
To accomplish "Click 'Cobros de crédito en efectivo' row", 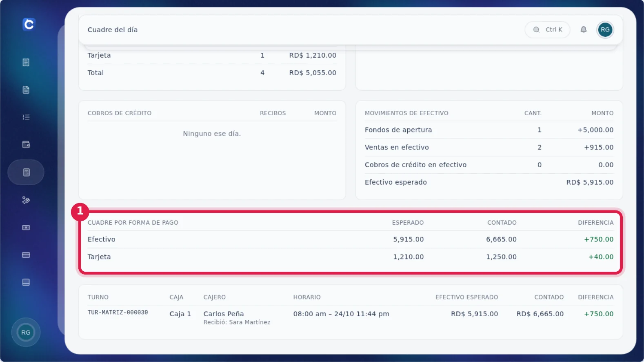I will click(489, 165).
